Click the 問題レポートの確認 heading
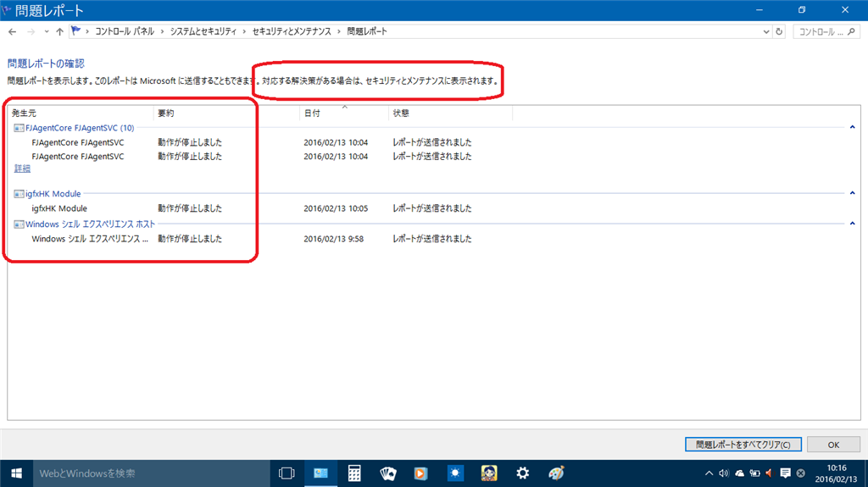Viewport: 868px width, 487px height. point(46,64)
